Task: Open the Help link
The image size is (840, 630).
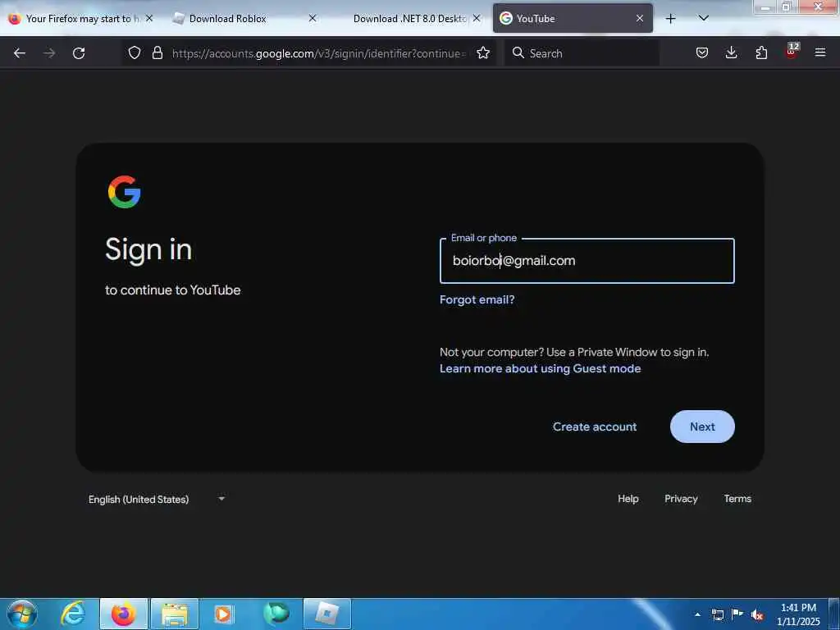Action: 628,499
